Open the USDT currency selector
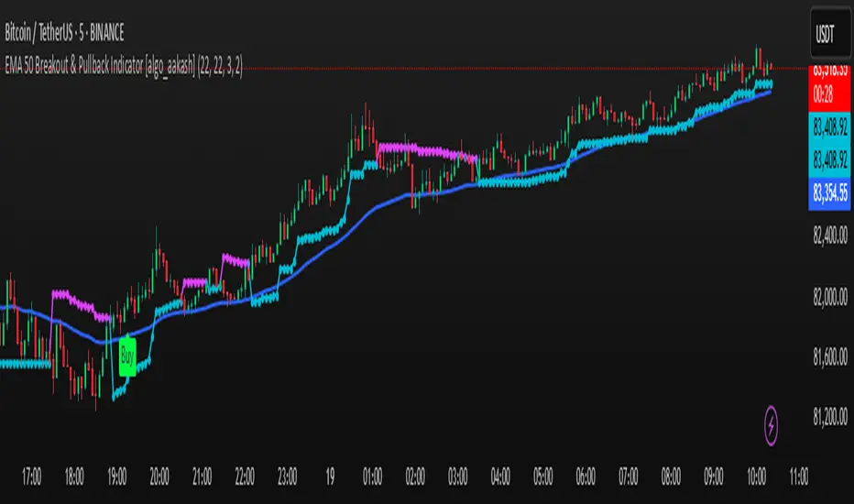 pos(830,34)
